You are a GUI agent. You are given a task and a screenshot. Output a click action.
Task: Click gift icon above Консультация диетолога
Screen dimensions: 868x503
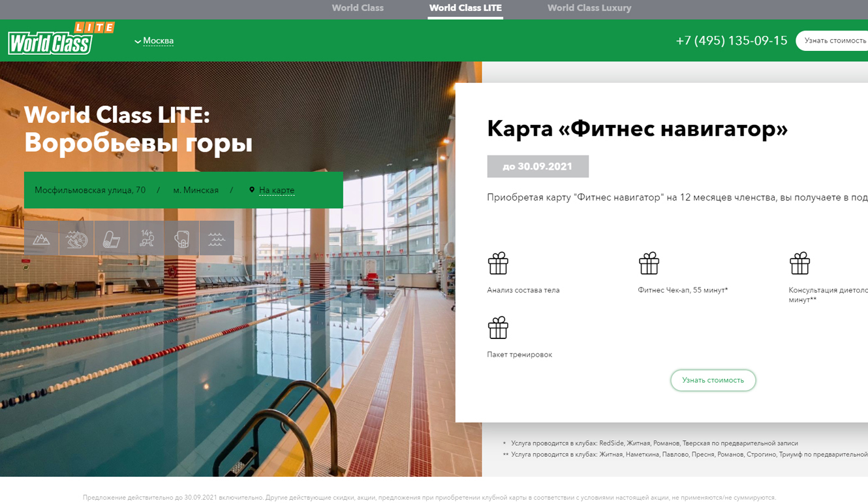(x=799, y=263)
